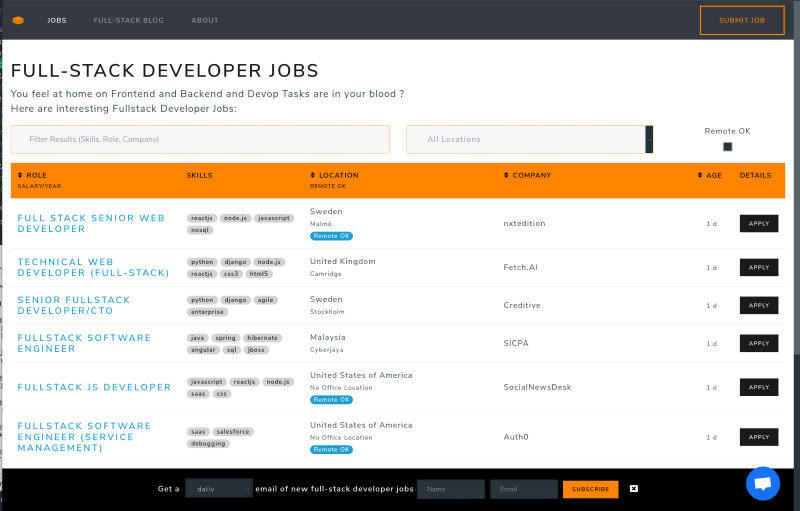Viewport: 800px width, 511px height.
Task: Click the debugging skill tag
Action: (x=208, y=444)
